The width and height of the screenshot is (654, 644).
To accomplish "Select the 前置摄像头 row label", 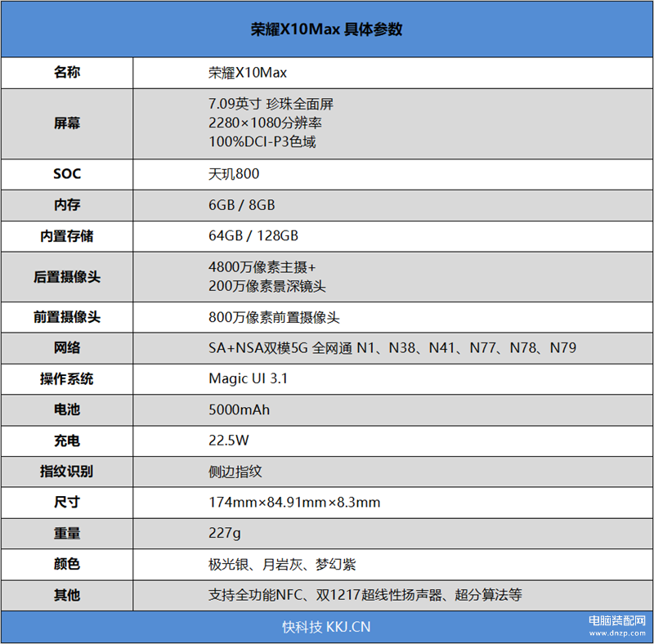I will point(67,317).
